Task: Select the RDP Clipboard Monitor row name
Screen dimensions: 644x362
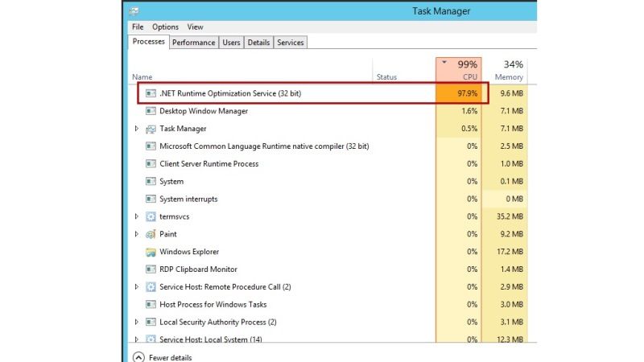Action: (198, 269)
